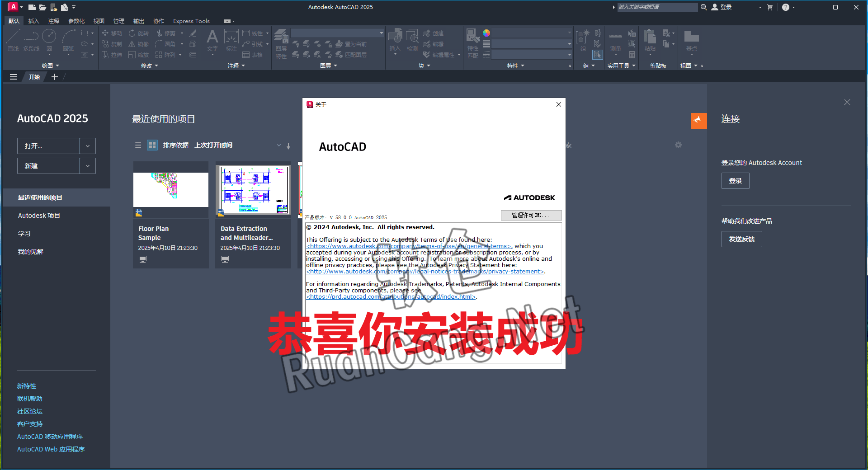Select the Start (开始) file tab
The width and height of the screenshot is (868, 470).
34,77
